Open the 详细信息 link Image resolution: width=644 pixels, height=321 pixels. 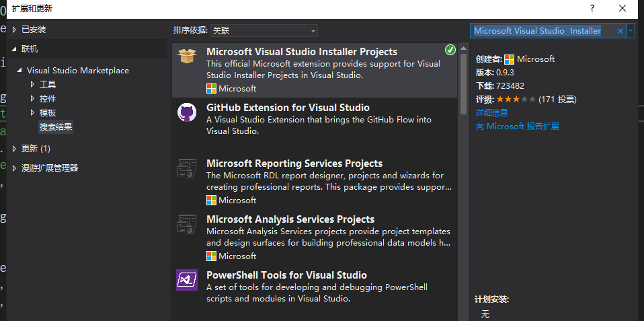point(492,112)
